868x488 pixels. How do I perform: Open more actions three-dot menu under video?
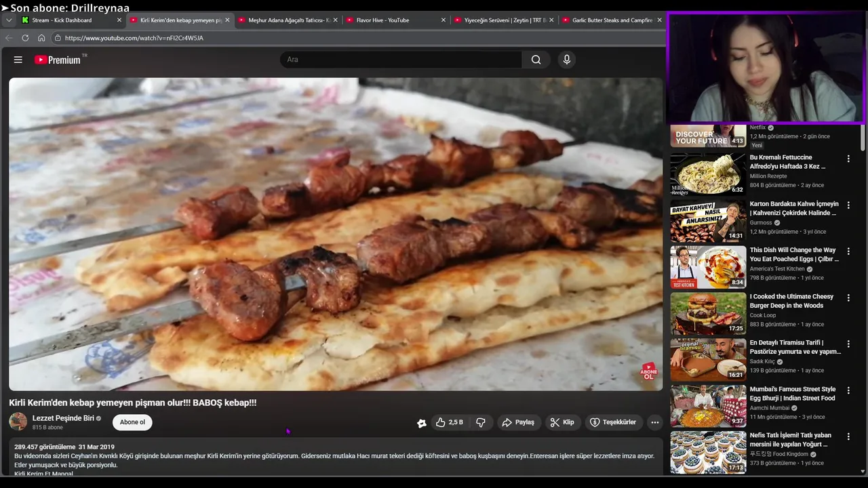655,422
